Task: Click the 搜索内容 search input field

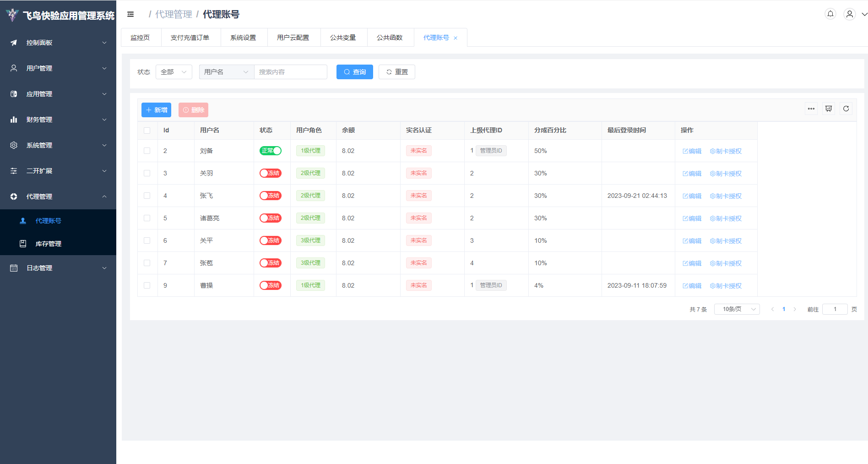Action: point(290,72)
